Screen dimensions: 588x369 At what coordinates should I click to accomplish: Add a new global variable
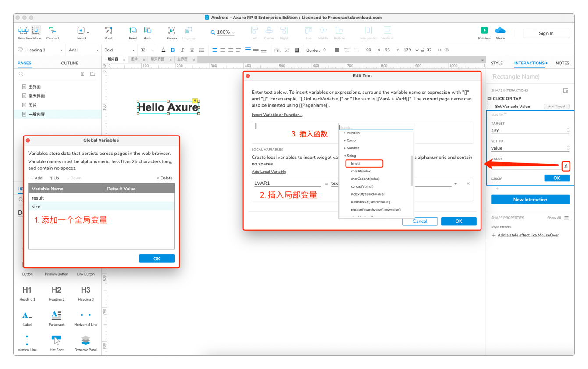[36, 178]
